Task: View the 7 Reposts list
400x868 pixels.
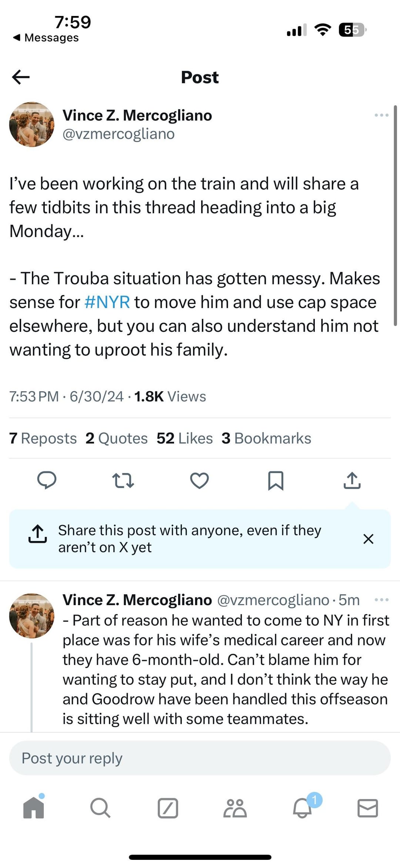Action: pos(43,438)
